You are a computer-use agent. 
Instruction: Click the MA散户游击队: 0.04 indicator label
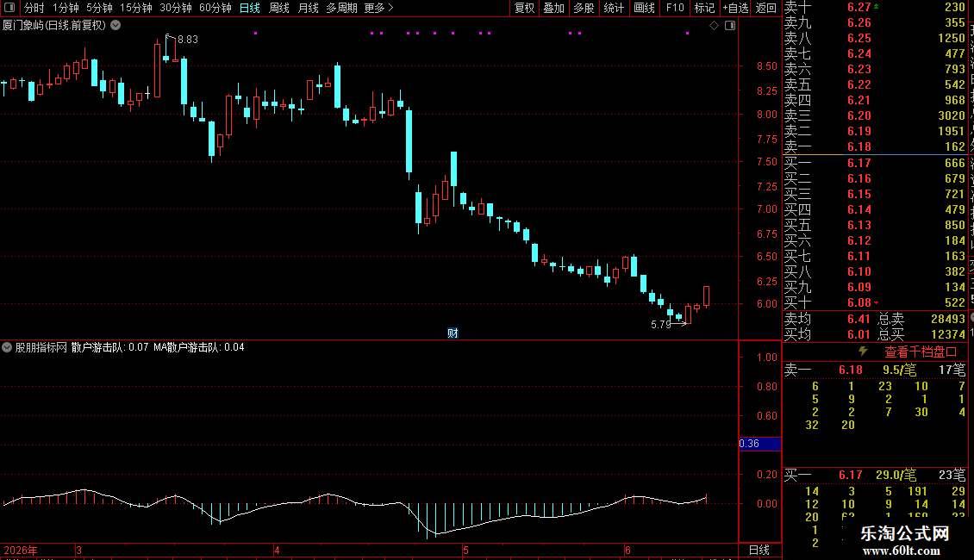pyautogui.click(x=199, y=347)
